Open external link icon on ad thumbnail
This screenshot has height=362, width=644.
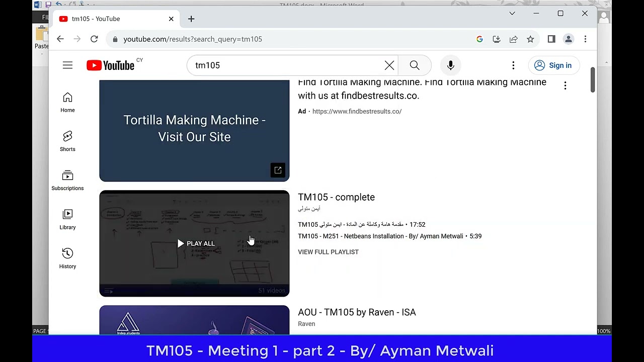pos(278,170)
